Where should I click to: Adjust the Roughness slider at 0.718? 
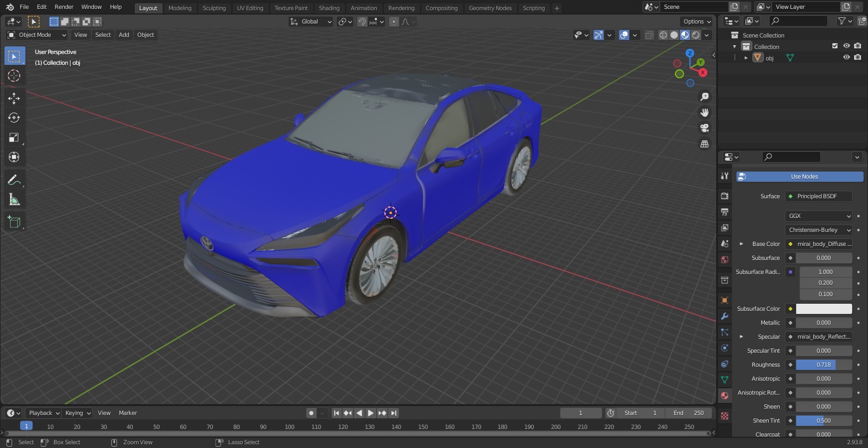pos(824,365)
